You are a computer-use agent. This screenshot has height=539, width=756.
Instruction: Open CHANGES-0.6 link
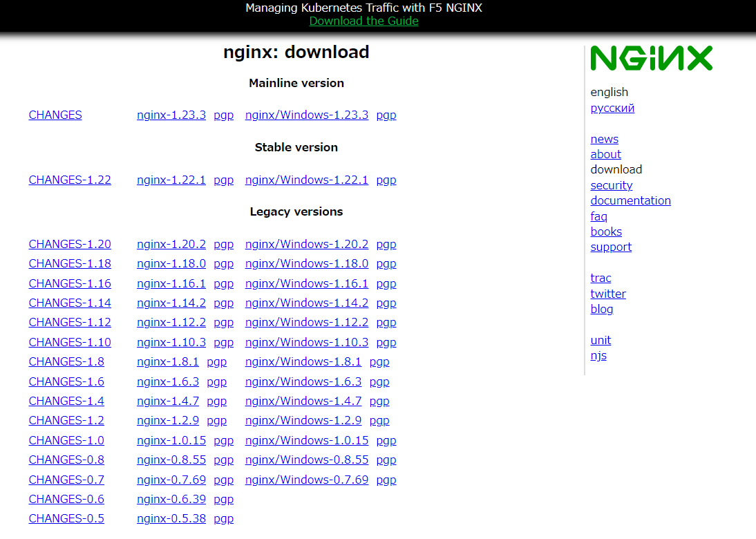(x=66, y=500)
